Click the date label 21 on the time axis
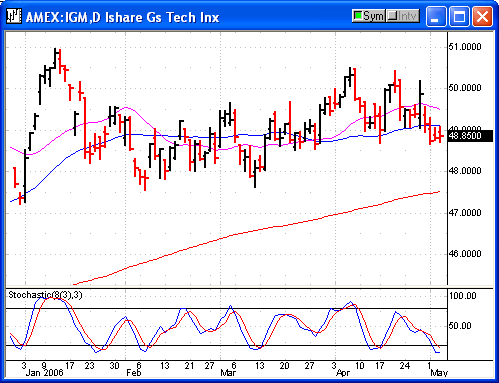This screenshot has width=499, height=383. coord(189,366)
